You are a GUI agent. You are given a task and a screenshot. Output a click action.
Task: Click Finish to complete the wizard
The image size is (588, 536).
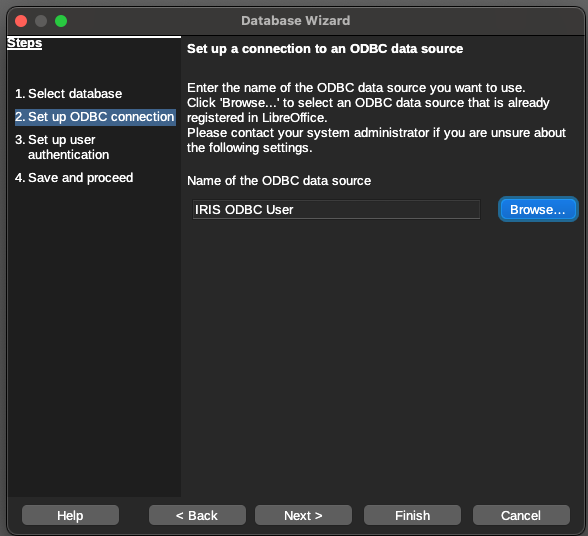(x=412, y=515)
